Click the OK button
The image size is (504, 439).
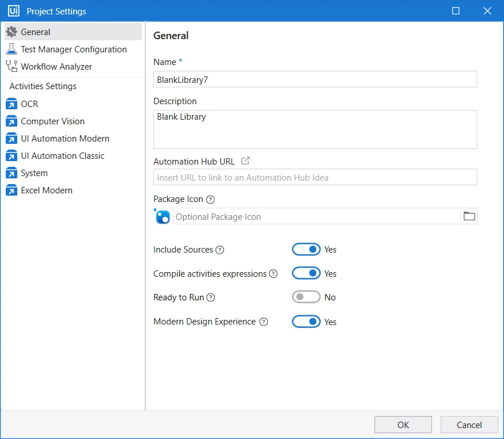coord(403,425)
